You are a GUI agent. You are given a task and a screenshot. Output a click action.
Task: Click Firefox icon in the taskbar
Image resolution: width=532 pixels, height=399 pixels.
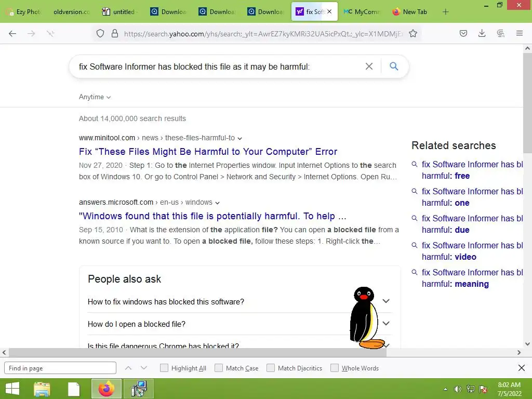coord(106,389)
